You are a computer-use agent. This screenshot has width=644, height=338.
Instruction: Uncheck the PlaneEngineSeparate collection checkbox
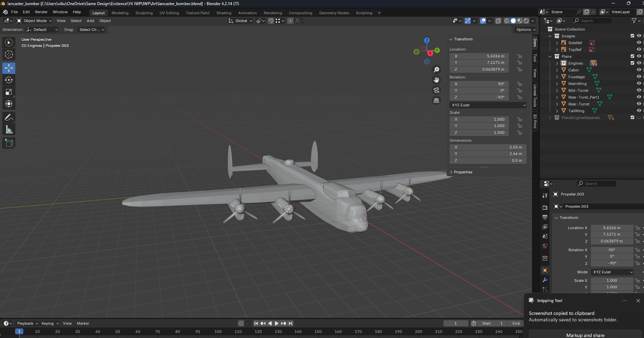coord(632,118)
